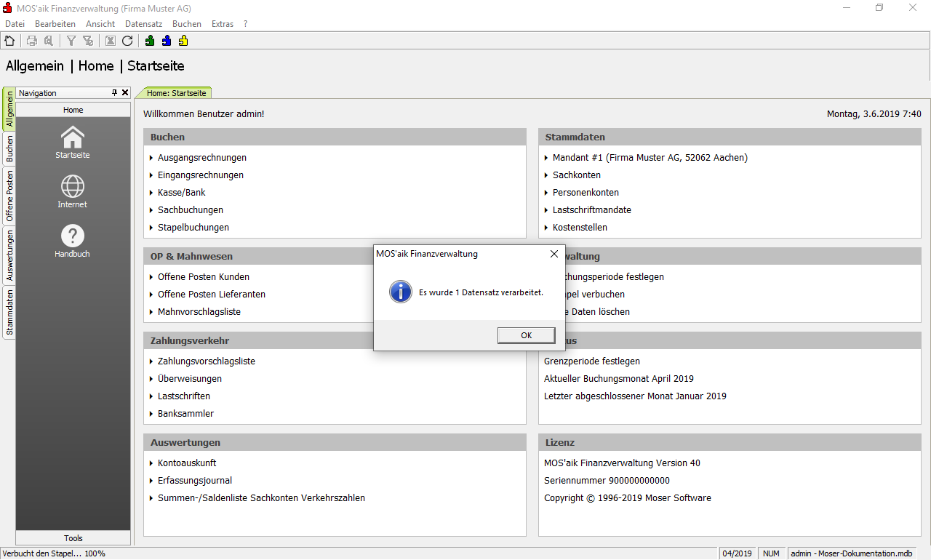Viewport: 931px width, 560px height.
Task: Click the green puzzle piece icon
Action: (x=150, y=41)
